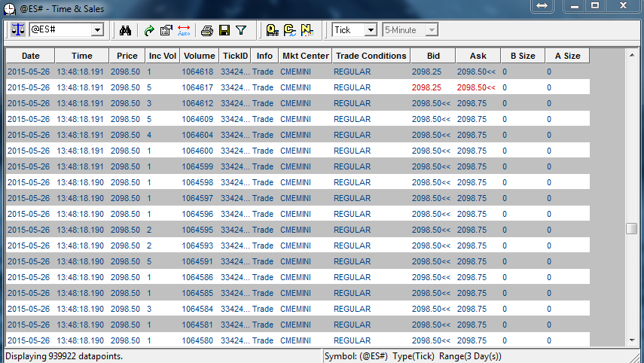Click the Info column header
Image resolution: width=644 pixels, height=363 pixels.
[x=264, y=56]
